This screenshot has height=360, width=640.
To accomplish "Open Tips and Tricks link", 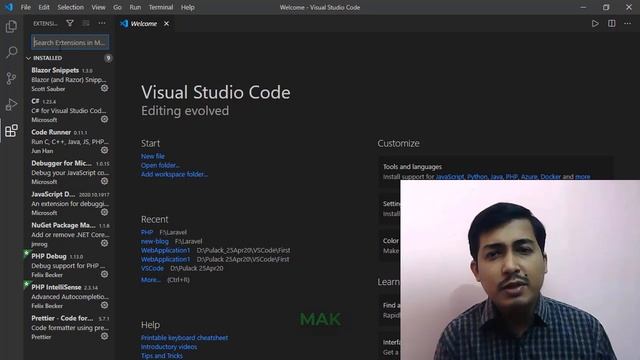I will [162, 356].
